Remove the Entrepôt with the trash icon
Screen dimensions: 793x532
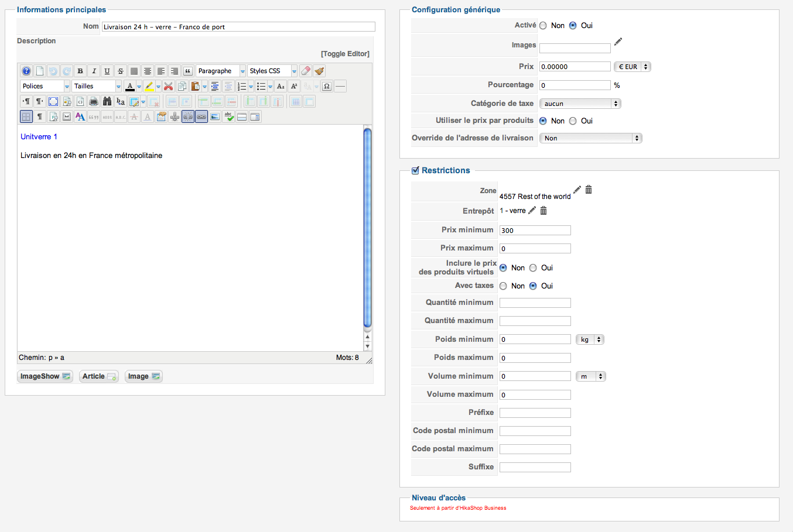tap(544, 211)
